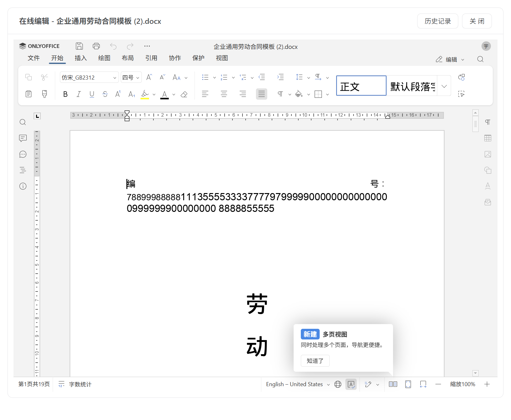
Task: Expand line spacing options arrow
Action: pos(309,77)
